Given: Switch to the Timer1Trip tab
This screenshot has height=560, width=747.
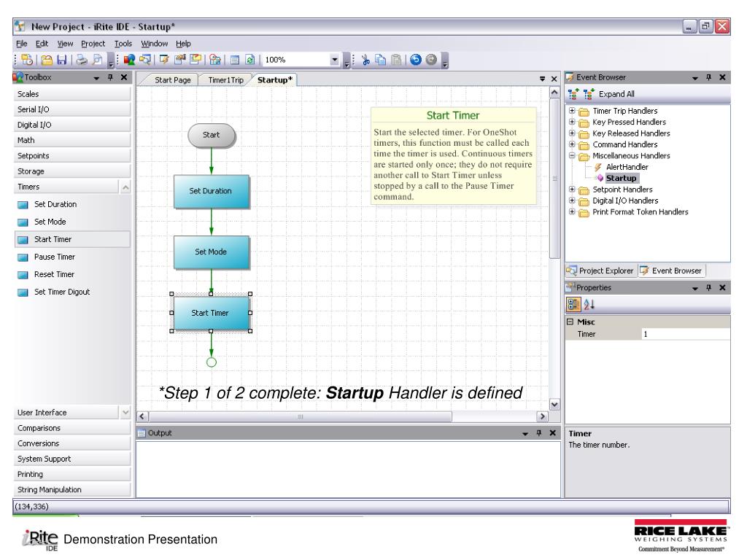Looking at the screenshot, I should point(226,80).
